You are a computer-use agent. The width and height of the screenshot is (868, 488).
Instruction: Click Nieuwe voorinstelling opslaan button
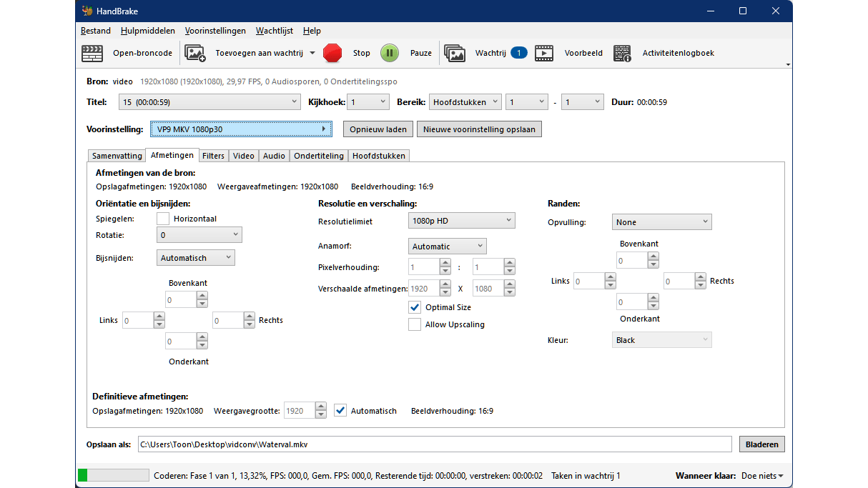(x=480, y=129)
